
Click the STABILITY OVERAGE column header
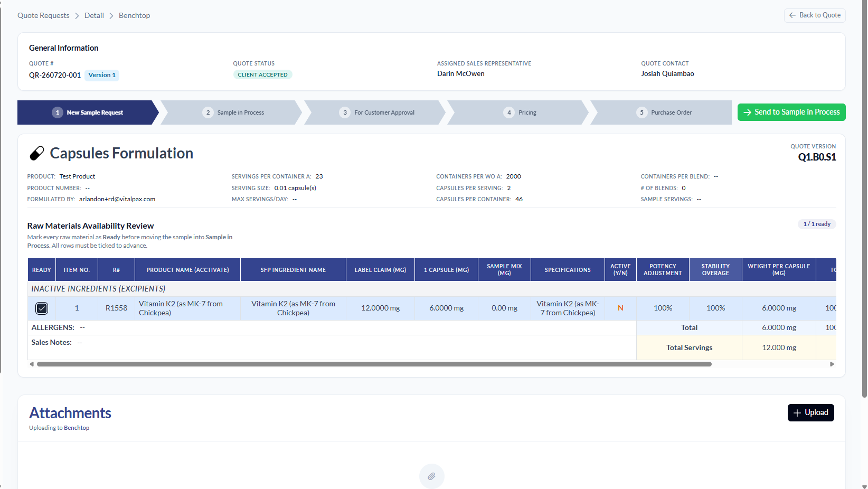pyautogui.click(x=715, y=270)
